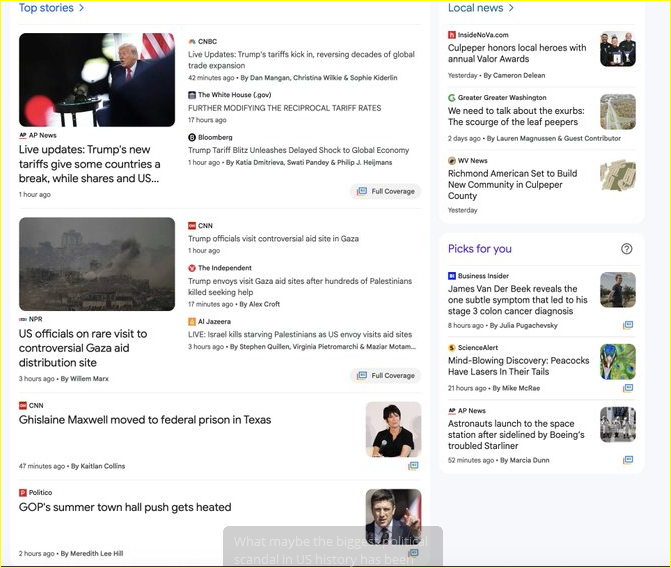The height and width of the screenshot is (568, 671).
Task: Open Peacocks Have Lasers In Their Tails article
Action: click(519, 366)
